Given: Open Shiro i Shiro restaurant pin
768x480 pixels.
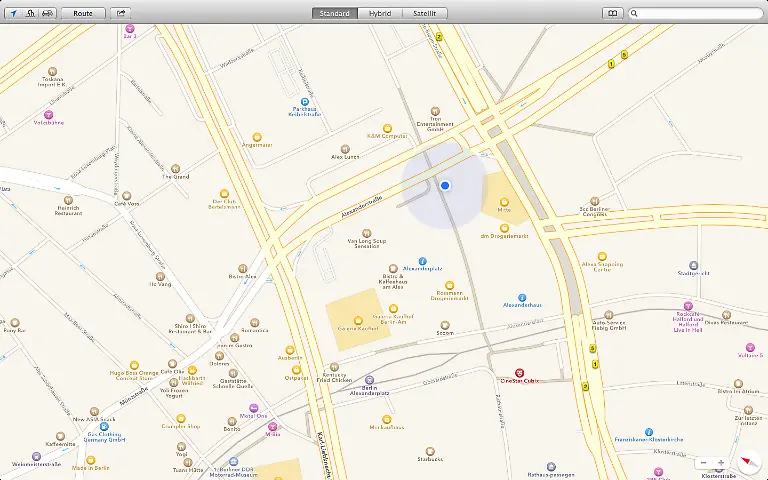Looking at the screenshot, I should point(190,318).
